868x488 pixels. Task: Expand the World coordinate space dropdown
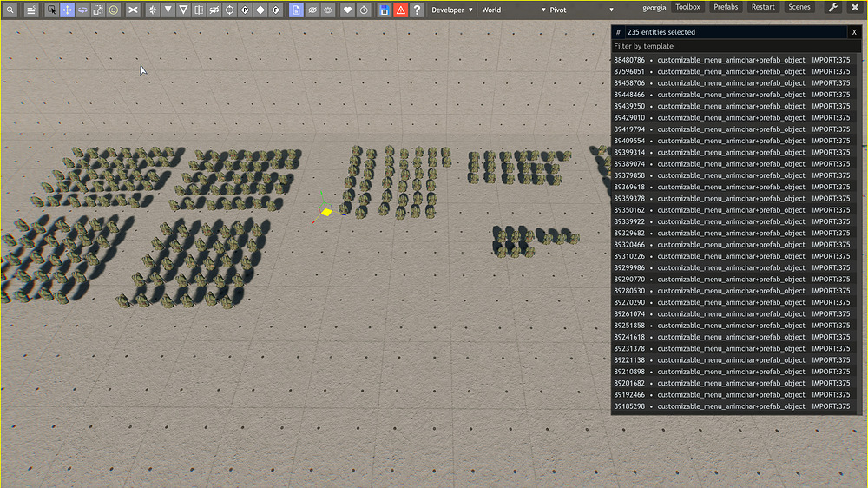(x=513, y=10)
